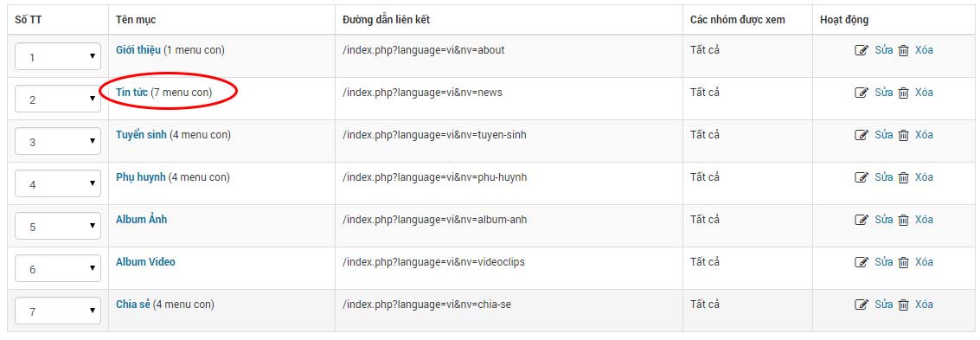The image size is (980, 340).
Task: Expand the order dropdown with value 5
Action: point(57,226)
